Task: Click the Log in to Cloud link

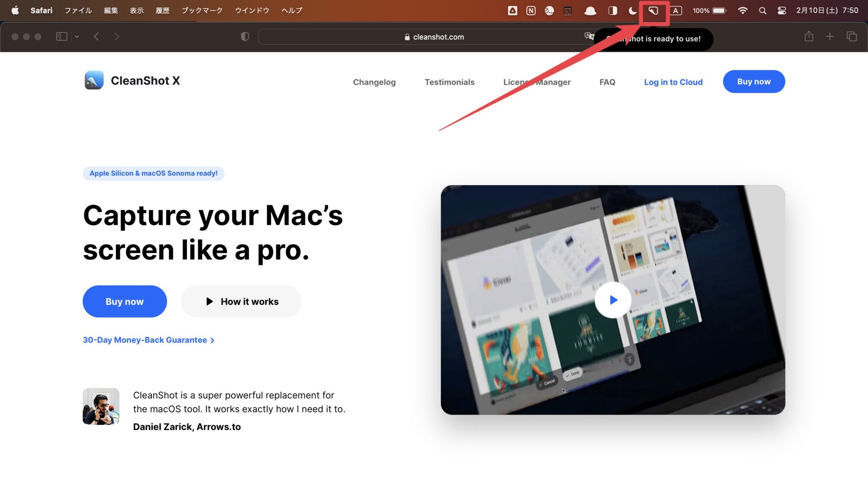Action: pos(673,82)
